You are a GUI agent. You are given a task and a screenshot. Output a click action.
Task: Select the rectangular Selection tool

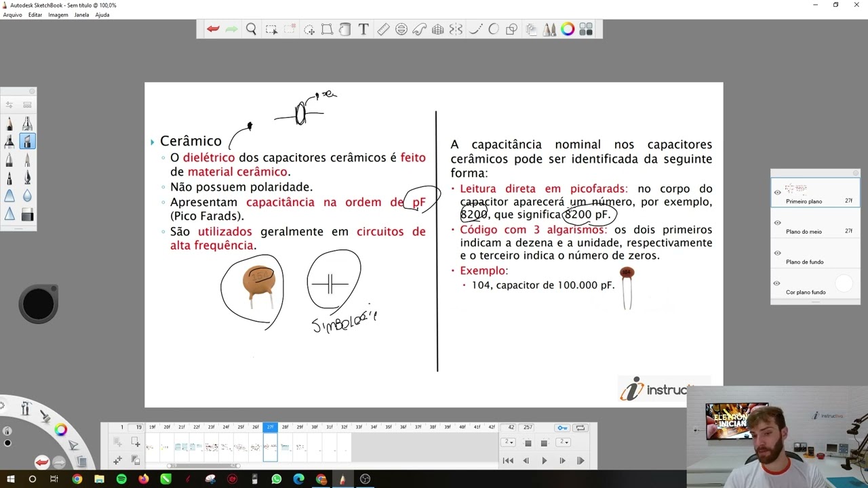tap(271, 29)
